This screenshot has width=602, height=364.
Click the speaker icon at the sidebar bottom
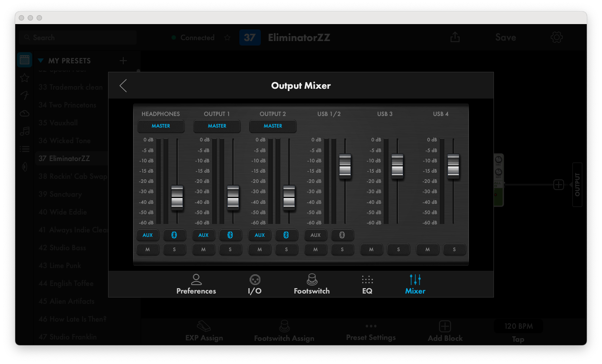pyautogui.click(x=24, y=166)
